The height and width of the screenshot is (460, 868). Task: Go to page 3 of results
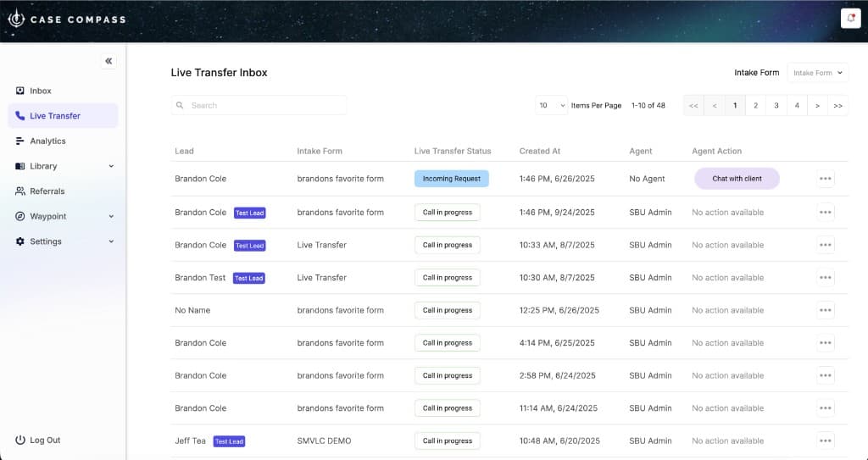tap(776, 106)
